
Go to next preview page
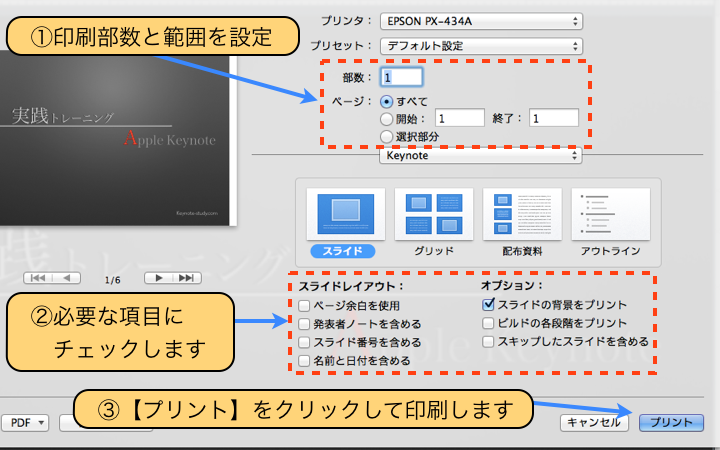[x=158, y=278]
